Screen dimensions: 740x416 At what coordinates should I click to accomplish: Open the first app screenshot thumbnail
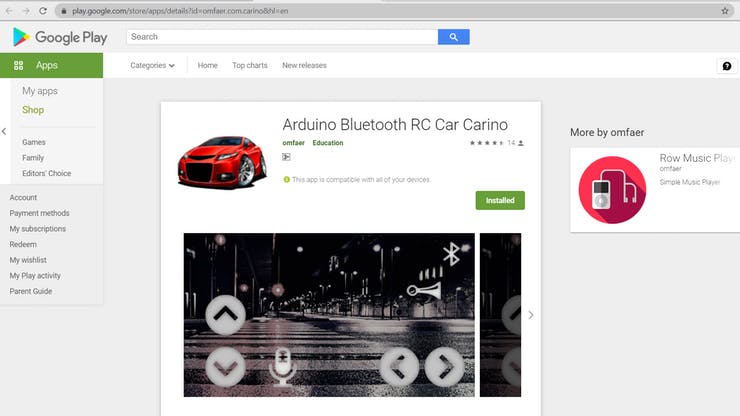tap(329, 315)
